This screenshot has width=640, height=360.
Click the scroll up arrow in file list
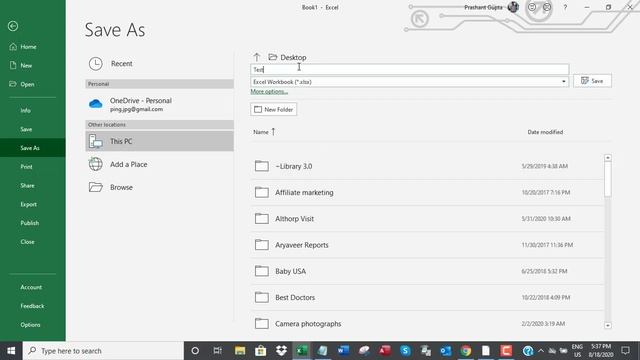[608, 158]
